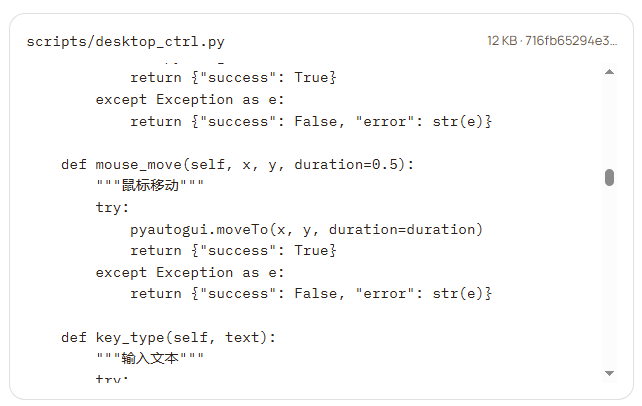Click the scripts/desktop_ctrl.py file path
The height and width of the screenshot is (406, 642).
coord(125,41)
